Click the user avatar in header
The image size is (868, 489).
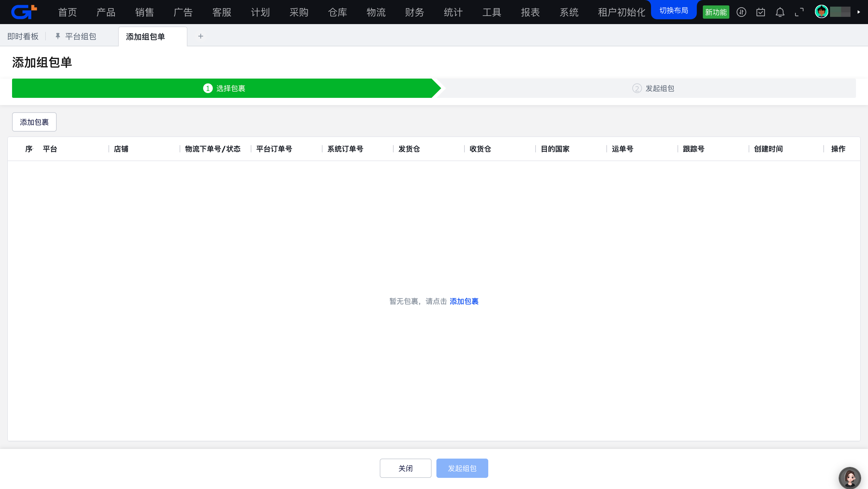click(x=821, y=12)
